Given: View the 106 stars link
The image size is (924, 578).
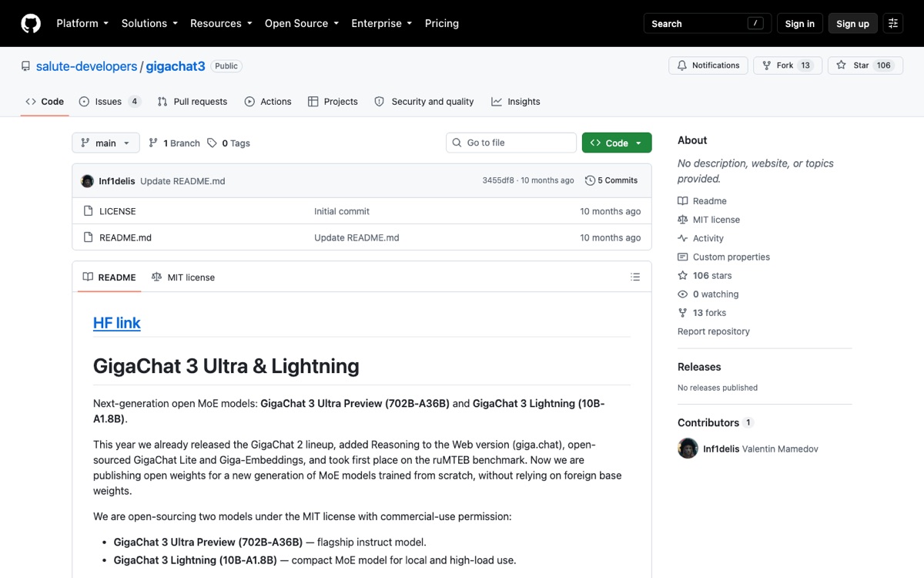Looking at the screenshot, I should (x=705, y=275).
